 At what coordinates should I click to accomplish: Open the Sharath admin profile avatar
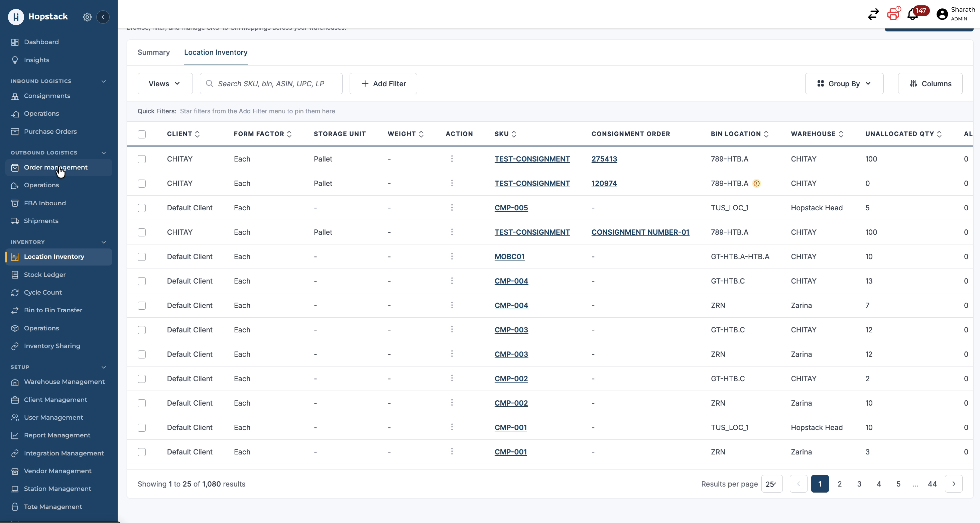[x=942, y=14]
